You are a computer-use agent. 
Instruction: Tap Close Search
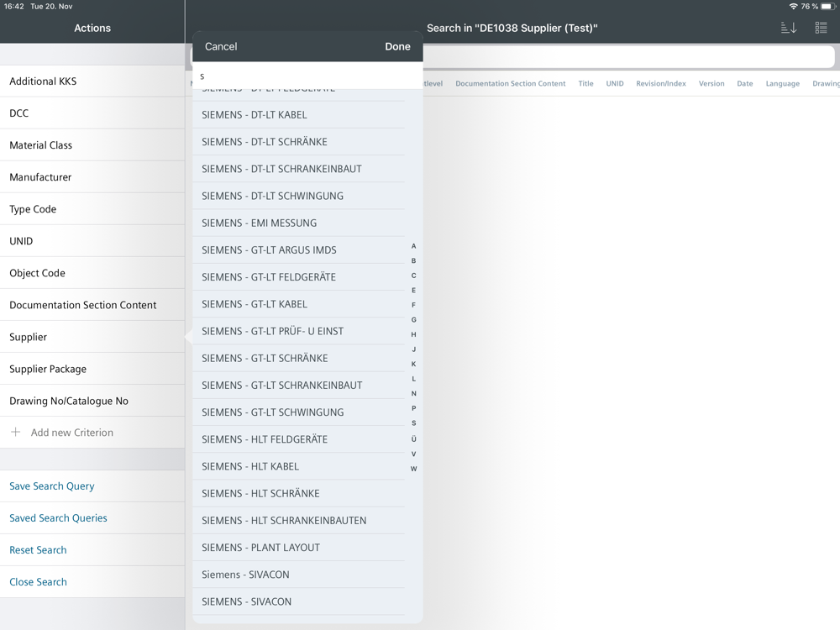tap(92, 582)
